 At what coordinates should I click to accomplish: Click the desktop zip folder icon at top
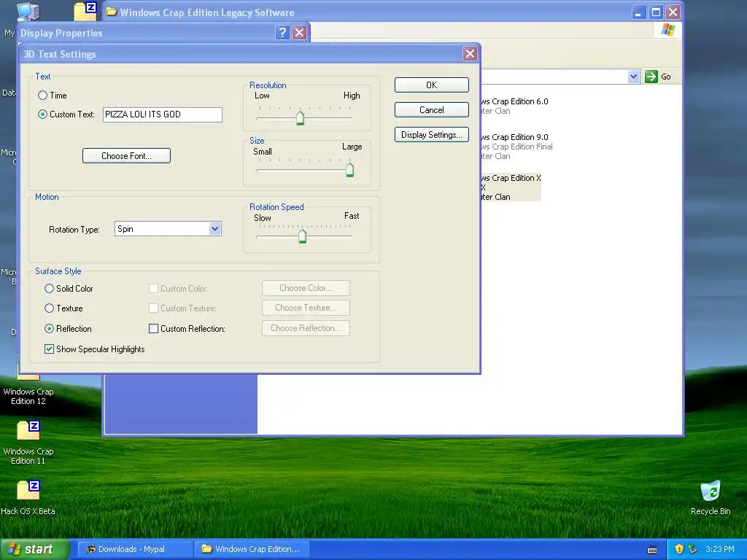(x=85, y=12)
